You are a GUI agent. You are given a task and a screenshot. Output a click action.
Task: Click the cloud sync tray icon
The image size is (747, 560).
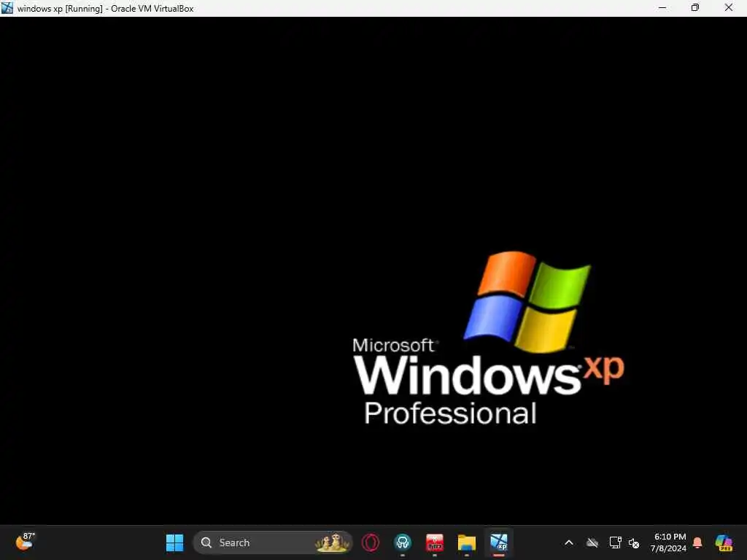pos(592,542)
